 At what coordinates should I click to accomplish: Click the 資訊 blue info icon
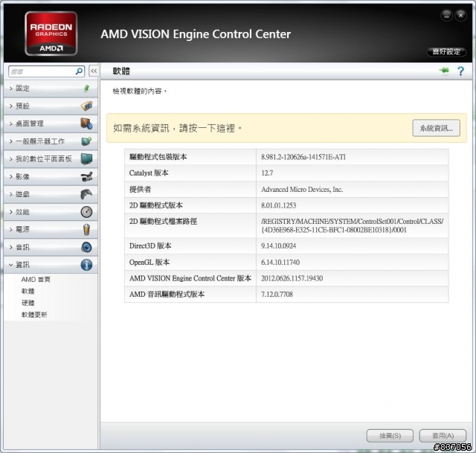tap(86, 265)
